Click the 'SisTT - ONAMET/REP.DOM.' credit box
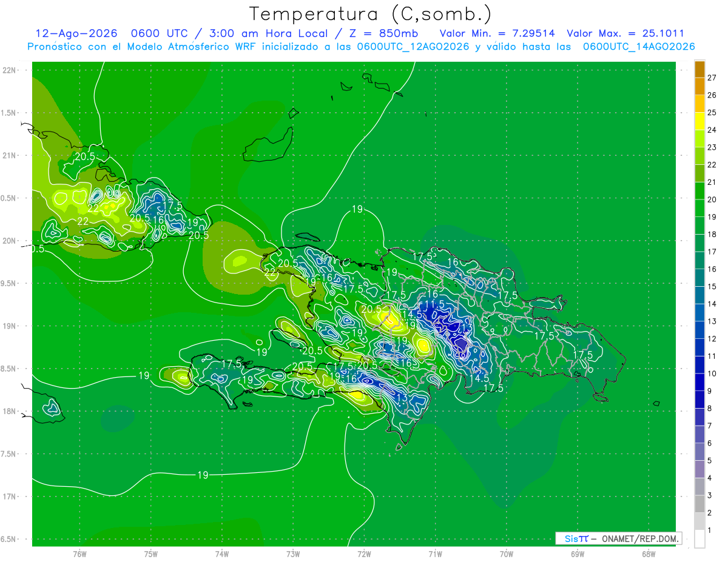The width and height of the screenshot is (728, 562). [x=618, y=538]
